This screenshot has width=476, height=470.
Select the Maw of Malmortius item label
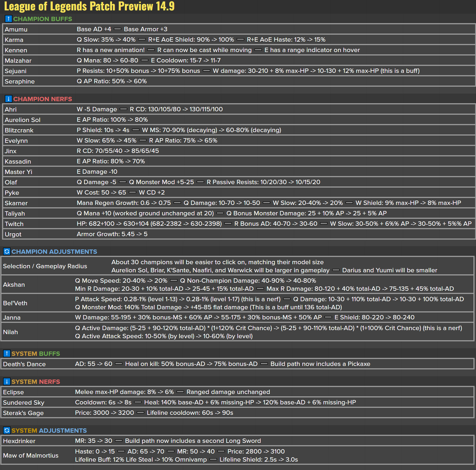point(31,456)
